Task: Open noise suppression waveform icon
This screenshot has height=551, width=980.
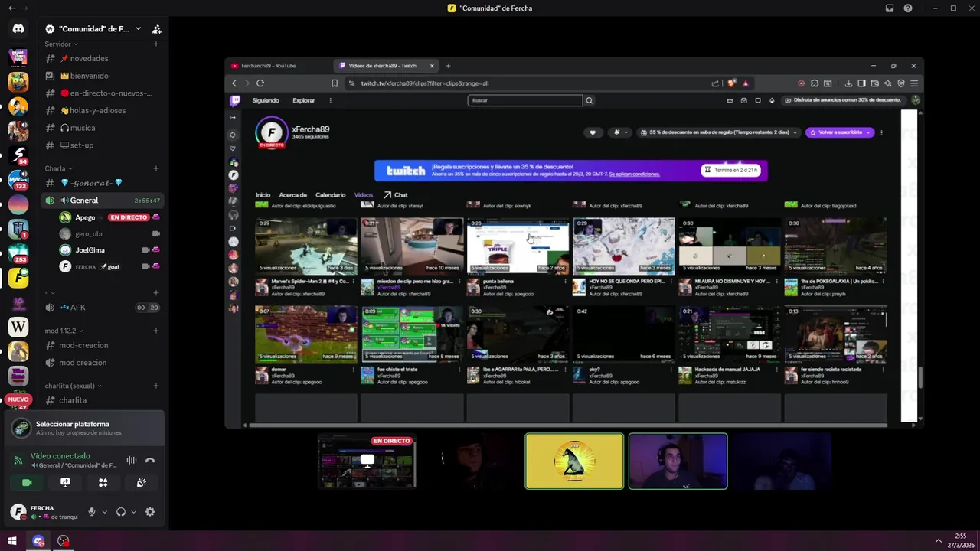Action: [132, 460]
